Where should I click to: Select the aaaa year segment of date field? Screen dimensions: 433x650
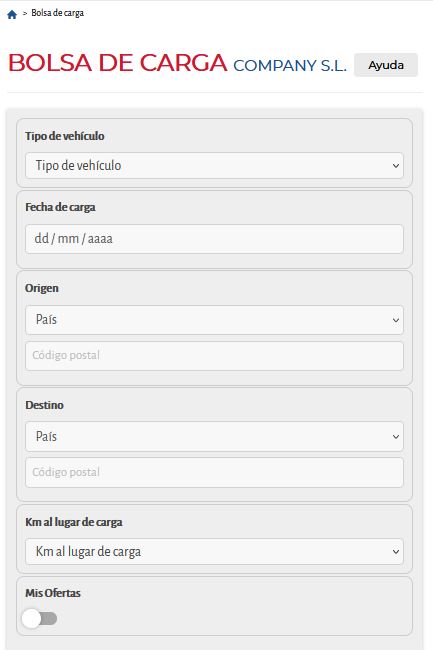[100, 239]
